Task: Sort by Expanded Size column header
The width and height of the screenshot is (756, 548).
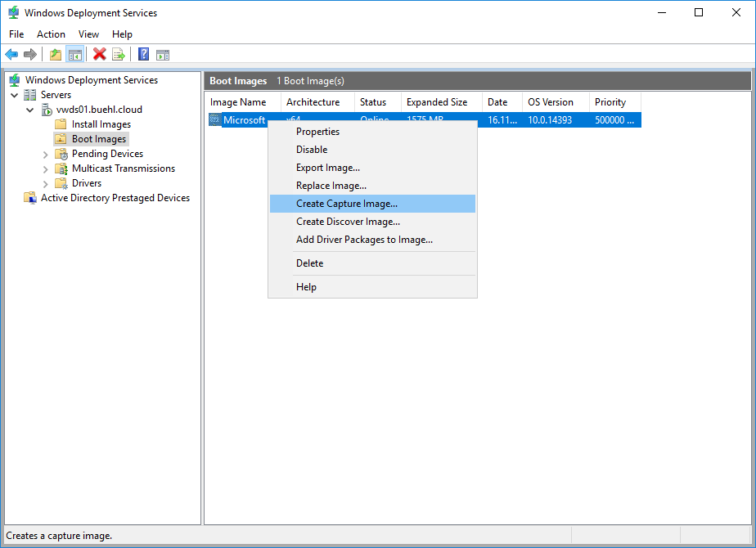Action: pos(442,102)
